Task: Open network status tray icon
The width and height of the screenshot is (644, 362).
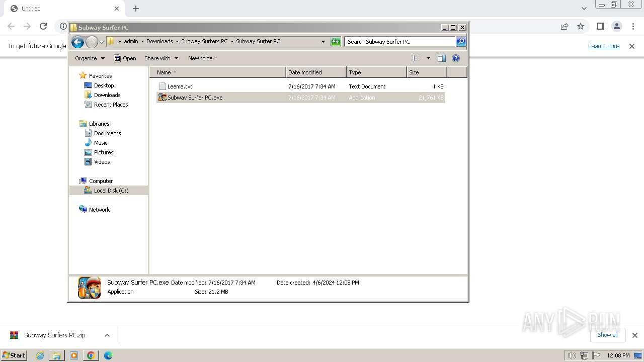Action: click(x=584, y=355)
